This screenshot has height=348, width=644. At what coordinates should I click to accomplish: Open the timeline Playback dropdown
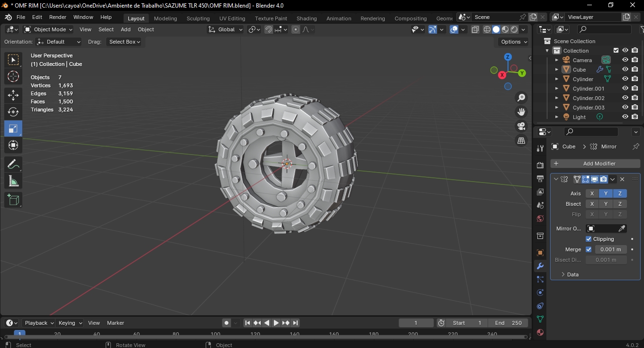(39, 323)
